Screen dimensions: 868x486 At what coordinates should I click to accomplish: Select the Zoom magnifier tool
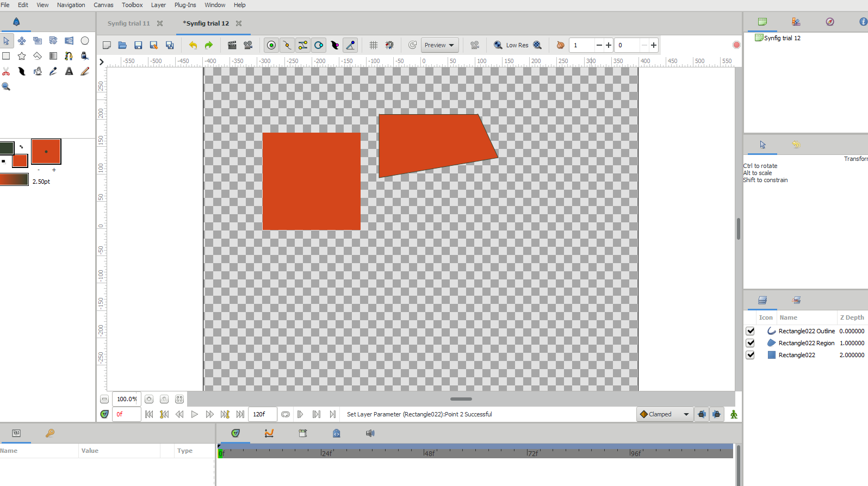[x=6, y=86]
